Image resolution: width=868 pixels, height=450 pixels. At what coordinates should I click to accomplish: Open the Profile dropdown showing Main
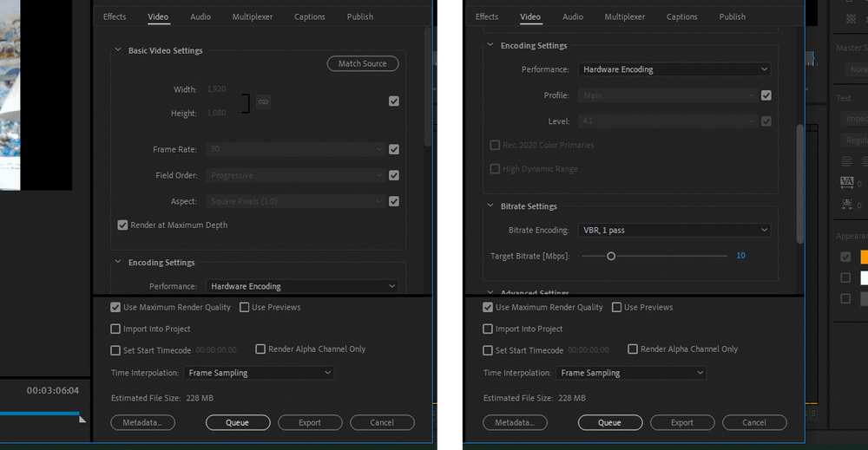tap(667, 95)
